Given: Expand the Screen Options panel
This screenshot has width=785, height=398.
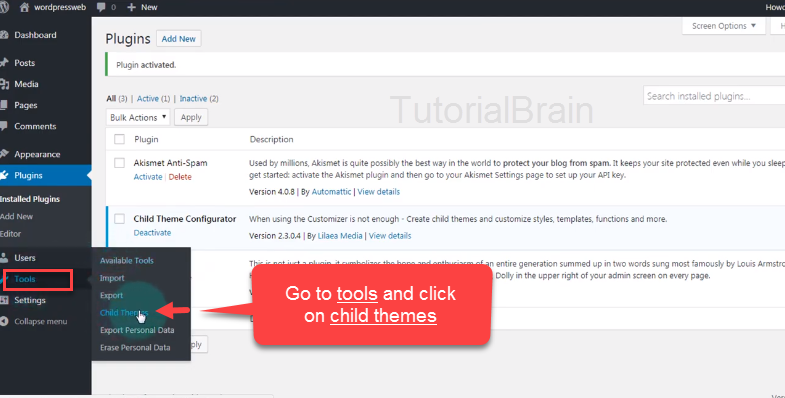Looking at the screenshot, I should pyautogui.click(x=723, y=26).
